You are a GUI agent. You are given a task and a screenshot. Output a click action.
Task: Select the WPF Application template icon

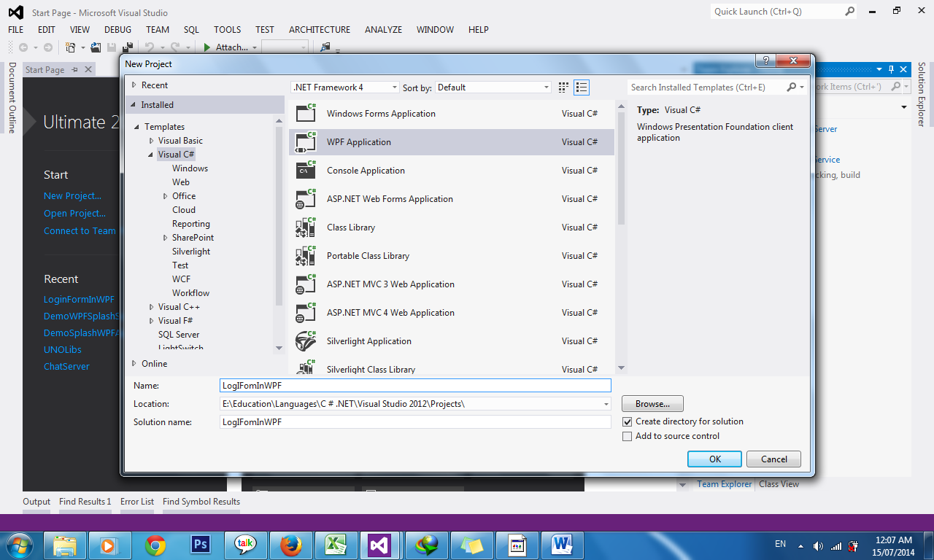[x=305, y=141]
